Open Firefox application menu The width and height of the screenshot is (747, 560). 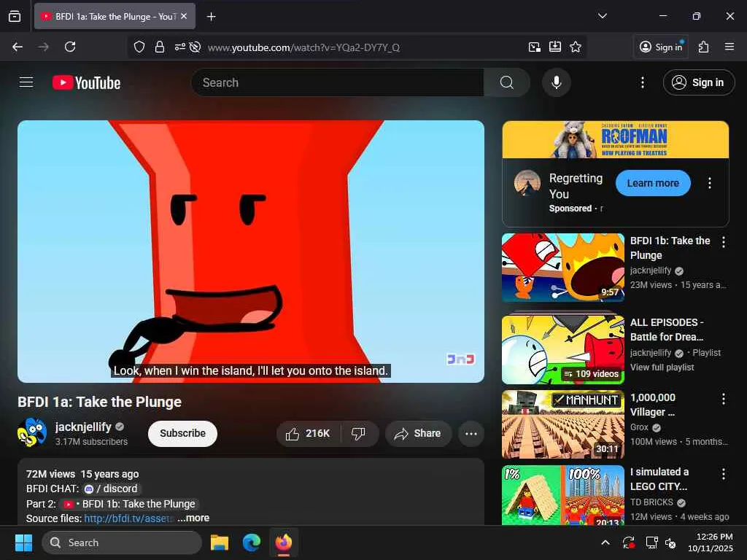729,47
